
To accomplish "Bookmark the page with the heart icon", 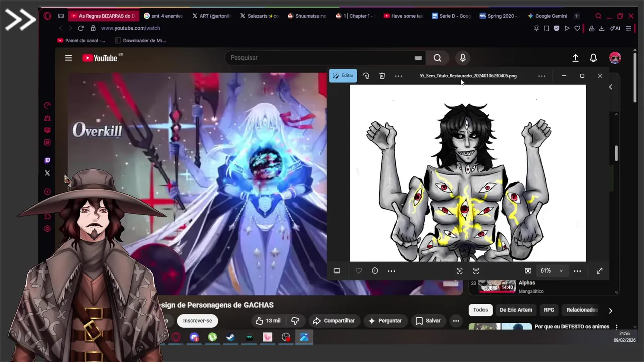I will 577,28.
